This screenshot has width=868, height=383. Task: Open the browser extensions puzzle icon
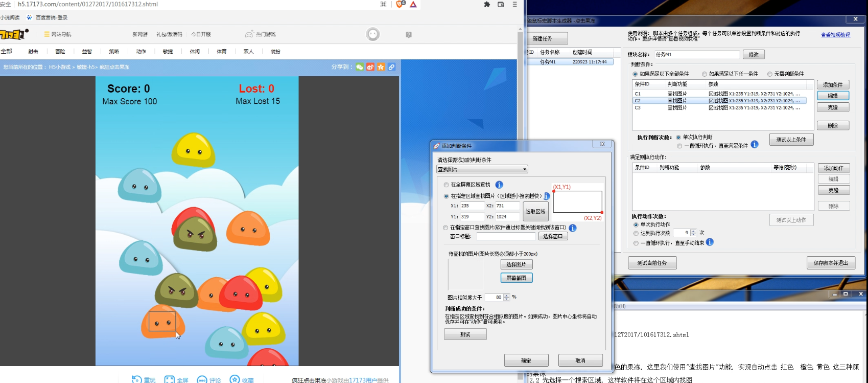[487, 4]
